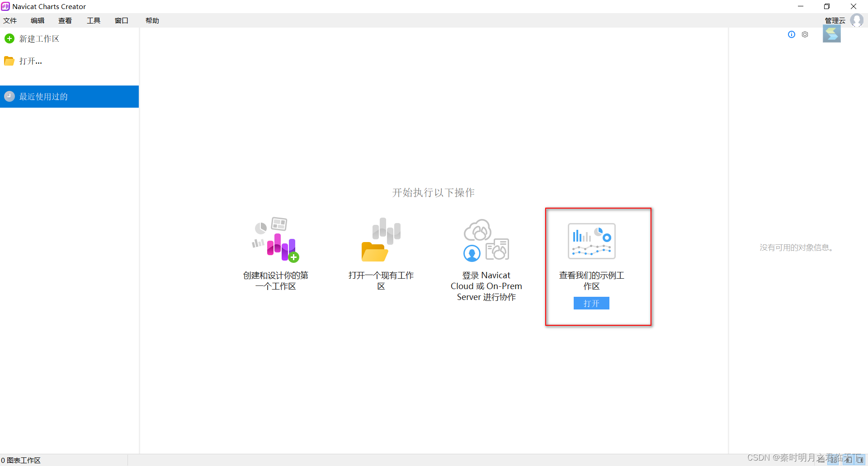
Task: Switch to icon grid view in status bar
Action: [833, 460]
